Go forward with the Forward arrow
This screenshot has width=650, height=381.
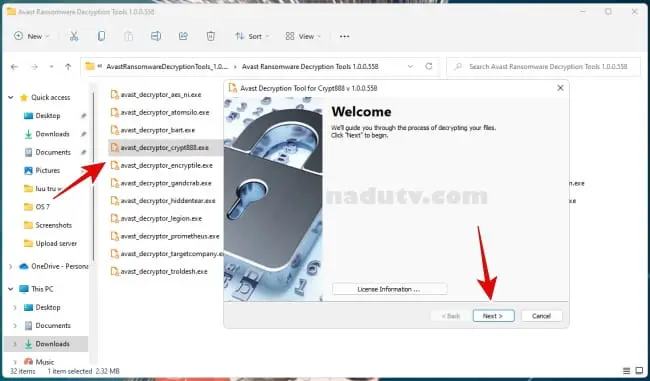[x=34, y=67]
